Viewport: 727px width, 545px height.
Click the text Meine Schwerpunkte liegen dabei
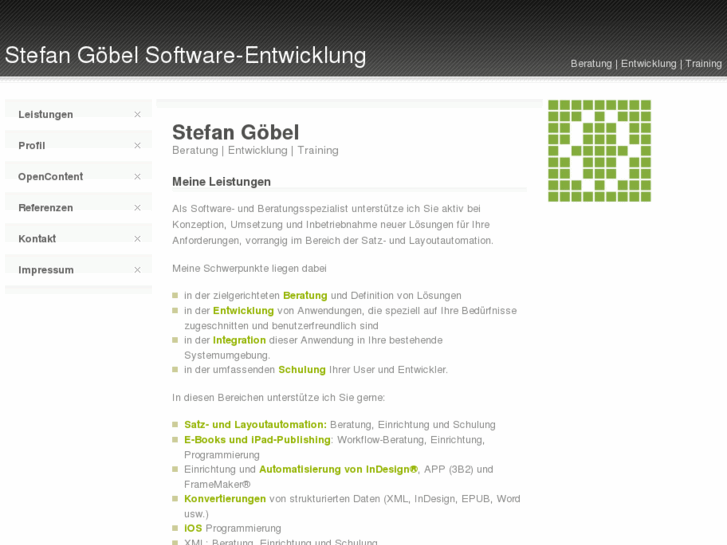pyautogui.click(x=249, y=269)
